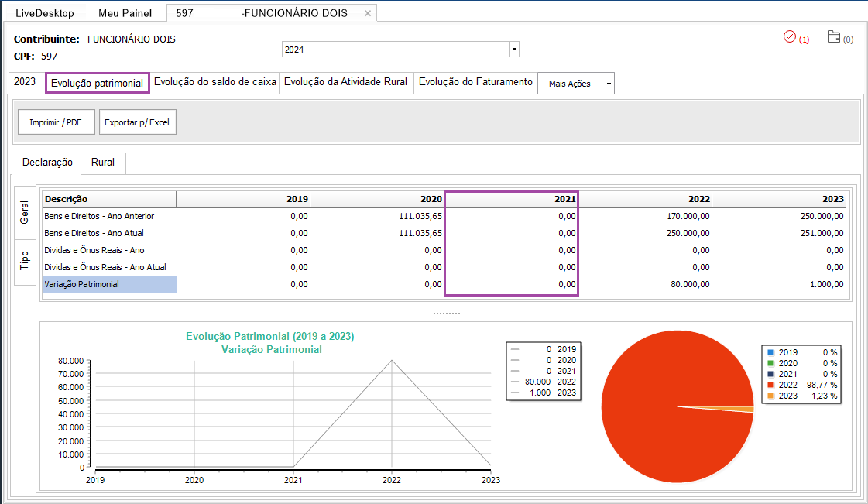
Task: Open the 2023 tab
Action: 25,82
